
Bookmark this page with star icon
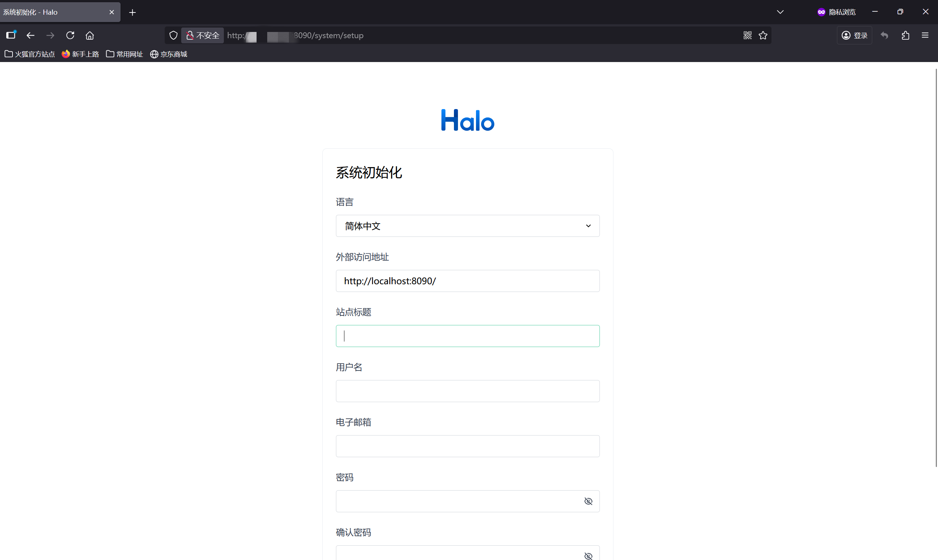click(763, 36)
